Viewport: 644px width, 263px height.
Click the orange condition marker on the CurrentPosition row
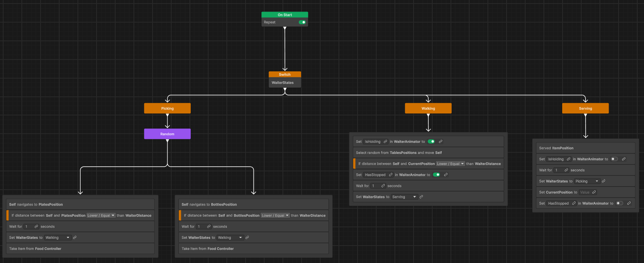(354, 164)
